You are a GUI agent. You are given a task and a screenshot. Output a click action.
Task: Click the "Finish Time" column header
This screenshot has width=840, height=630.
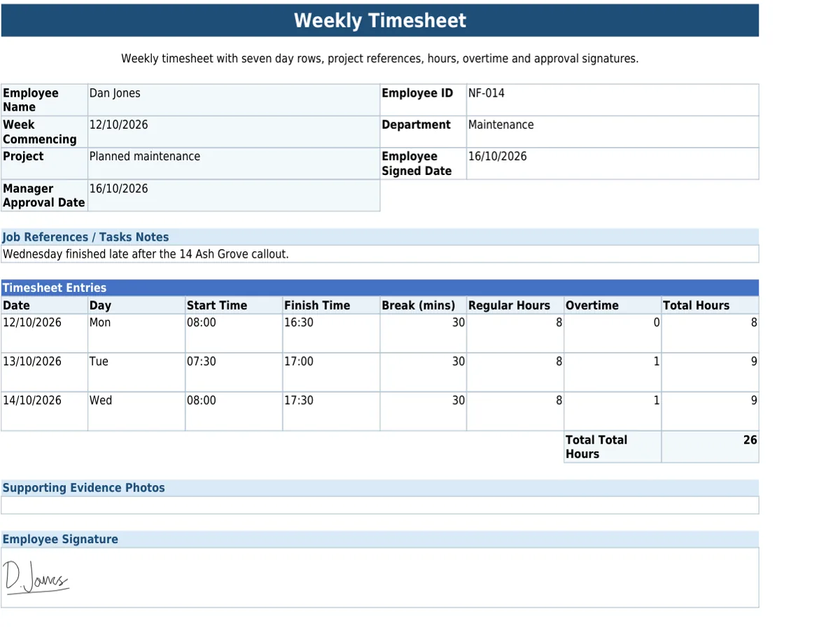(331, 305)
